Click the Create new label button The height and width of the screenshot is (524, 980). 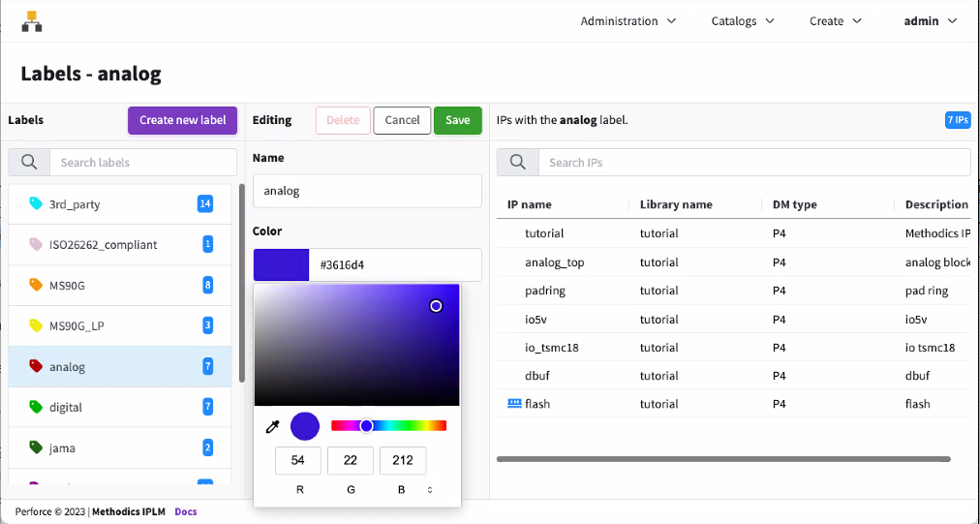click(x=182, y=120)
